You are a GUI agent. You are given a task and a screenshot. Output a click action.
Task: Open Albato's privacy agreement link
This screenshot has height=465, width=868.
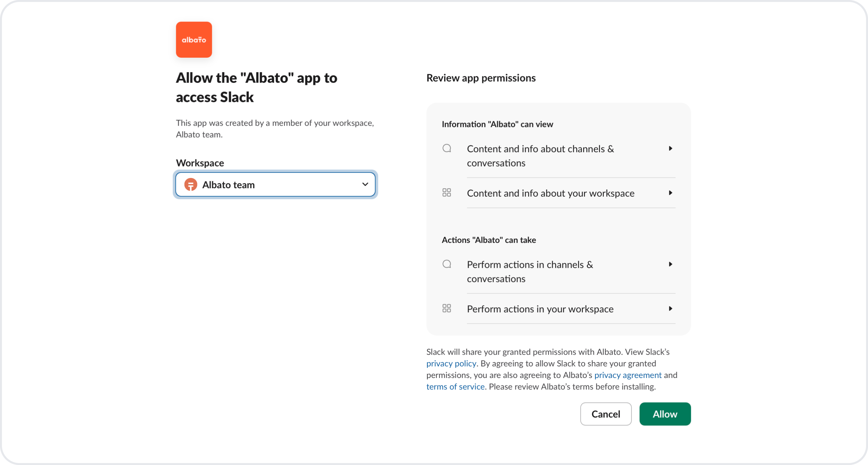(628, 375)
